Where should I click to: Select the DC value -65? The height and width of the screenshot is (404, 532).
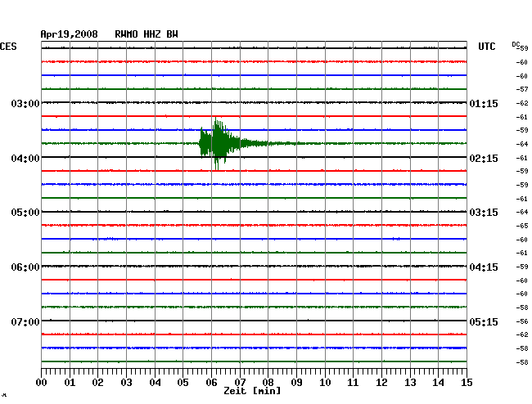(522, 226)
